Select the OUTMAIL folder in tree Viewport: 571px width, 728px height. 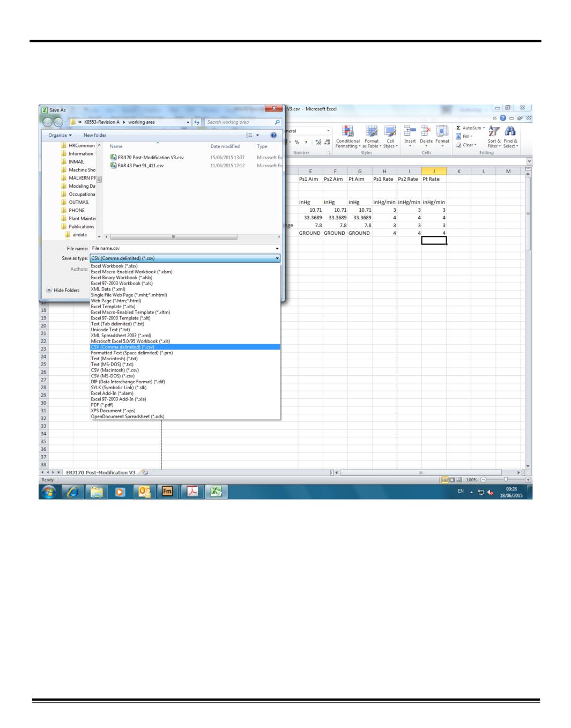(x=79, y=202)
